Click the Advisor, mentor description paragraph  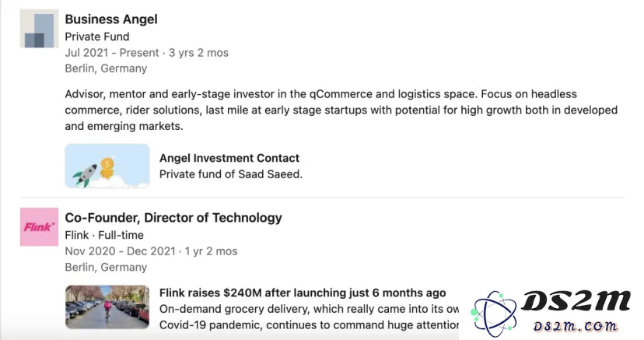341,110
